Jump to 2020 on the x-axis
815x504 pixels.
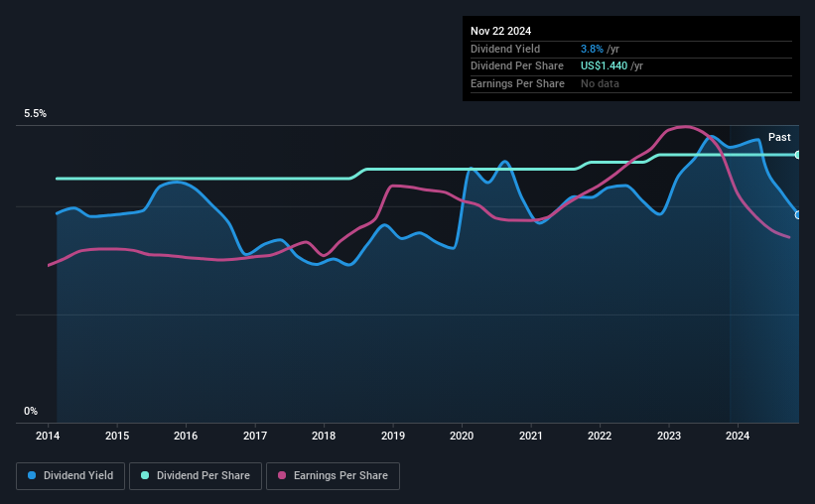tap(462, 436)
